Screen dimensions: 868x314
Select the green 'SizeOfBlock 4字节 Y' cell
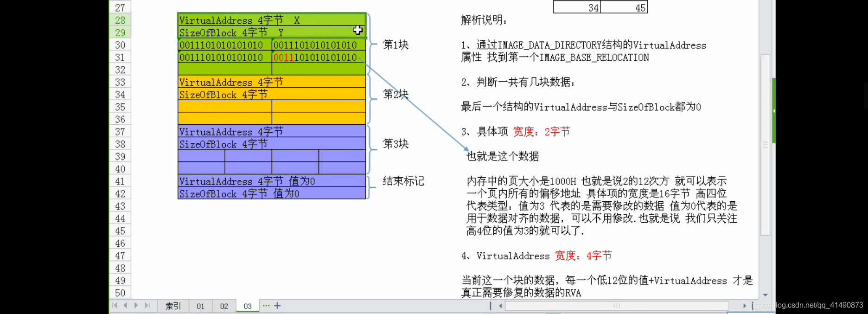pos(272,32)
